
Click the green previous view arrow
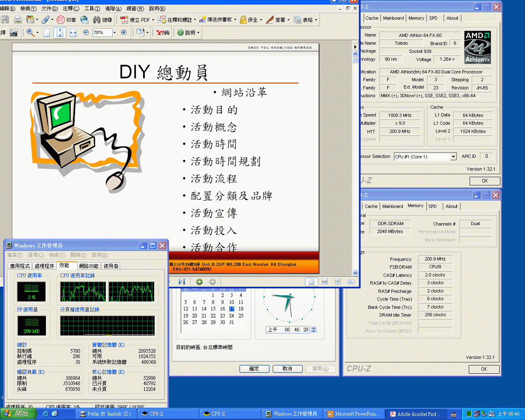coord(199,281)
